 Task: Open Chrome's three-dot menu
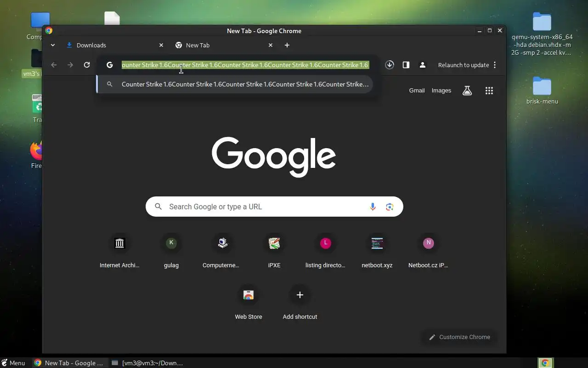click(x=495, y=65)
